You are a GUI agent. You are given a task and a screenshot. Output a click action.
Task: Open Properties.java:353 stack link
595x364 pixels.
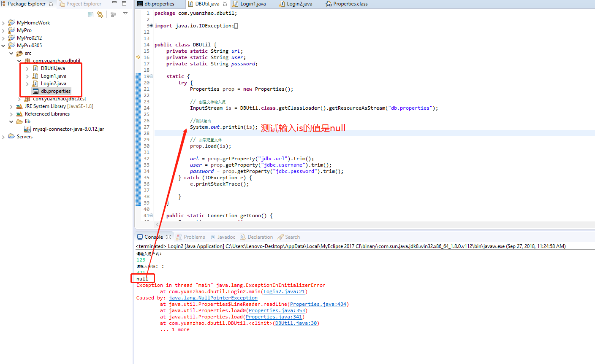277,310
